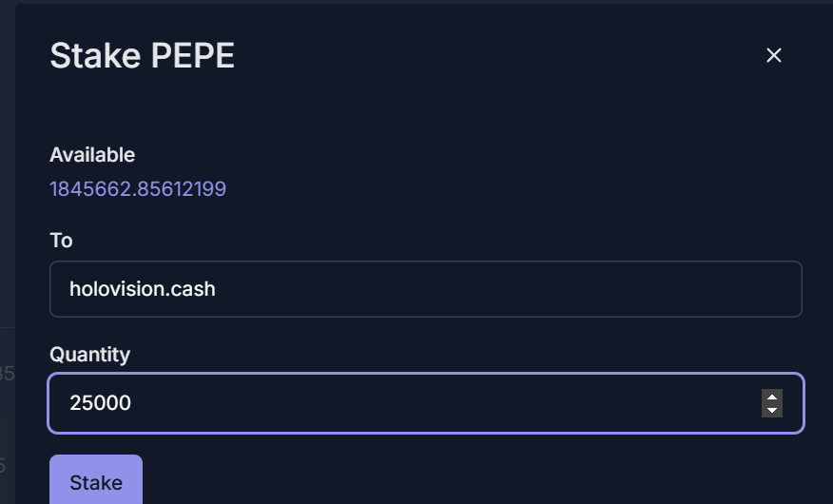Click the Quantity field label
The width and height of the screenshot is (833, 504).
(x=89, y=355)
